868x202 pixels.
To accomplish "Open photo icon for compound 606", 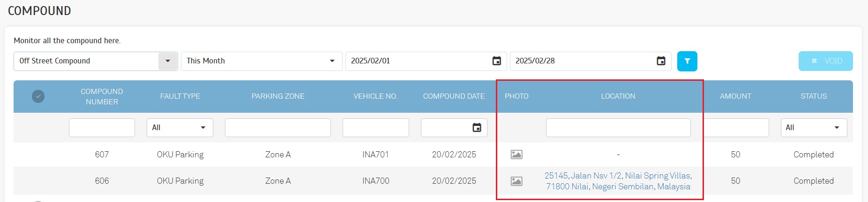I will click(x=516, y=181).
